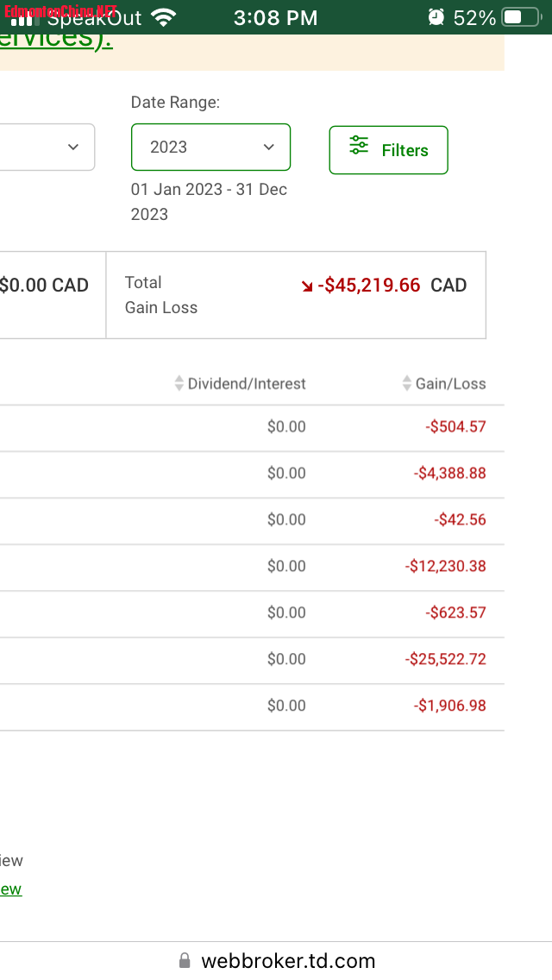Sort by the Gain/Loss column arrows
The width and height of the screenshot is (552, 980).
click(407, 383)
